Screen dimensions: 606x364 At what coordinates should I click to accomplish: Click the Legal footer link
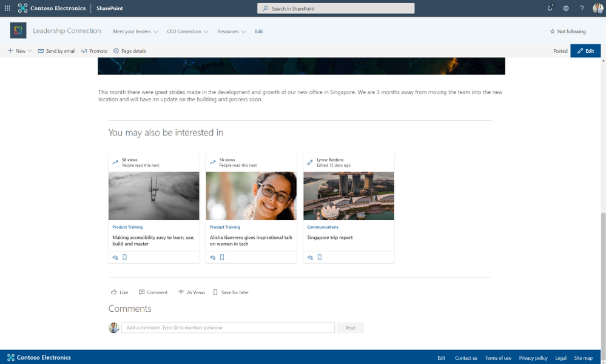click(x=561, y=358)
